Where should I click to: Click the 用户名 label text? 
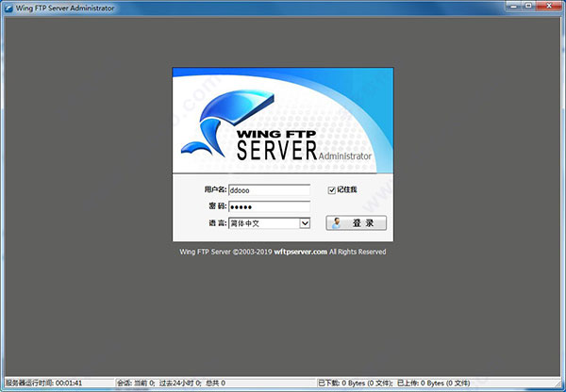(x=215, y=189)
